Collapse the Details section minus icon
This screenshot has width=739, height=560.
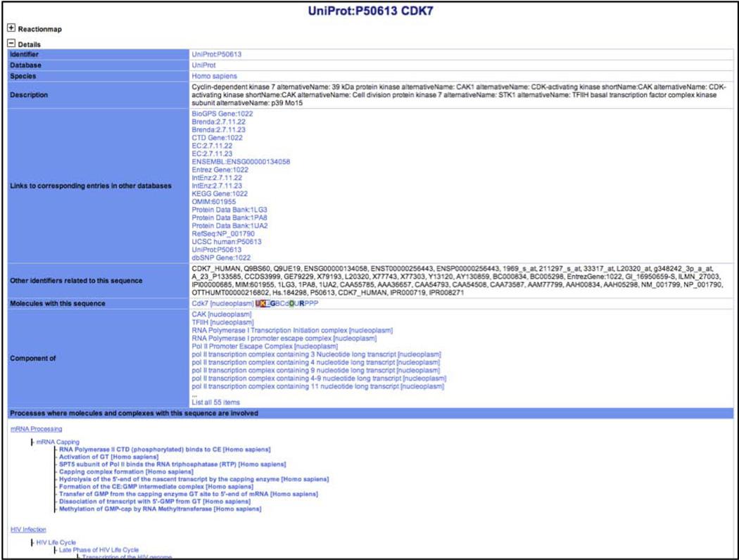point(11,44)
